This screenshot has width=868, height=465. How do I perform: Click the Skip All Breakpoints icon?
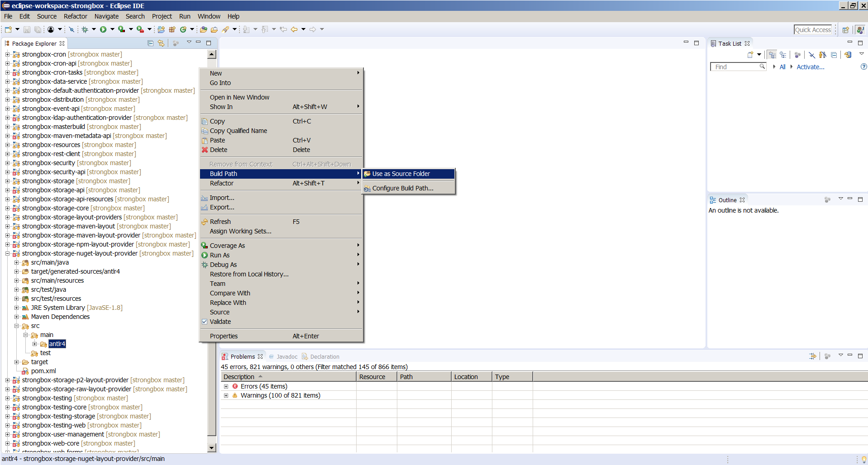72,29
